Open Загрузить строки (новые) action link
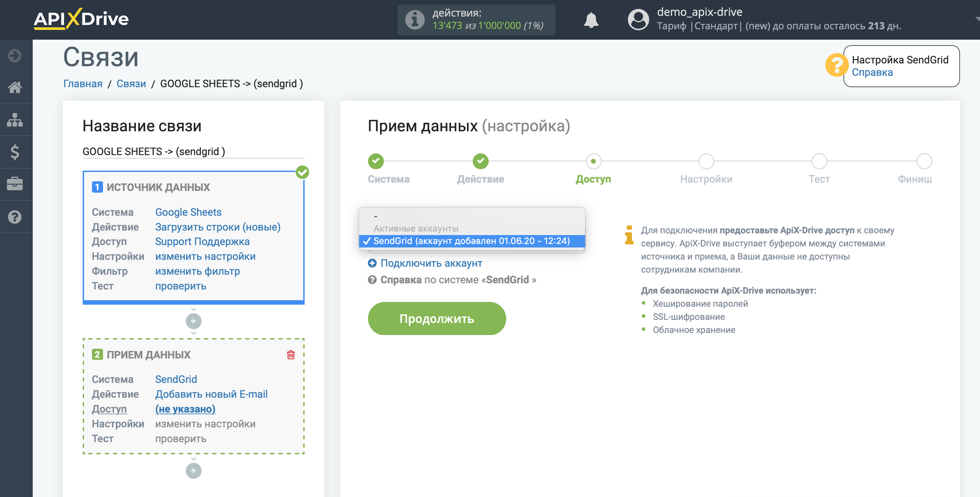Viewport: 980px width, 497px height. click(x=218, y=227)
